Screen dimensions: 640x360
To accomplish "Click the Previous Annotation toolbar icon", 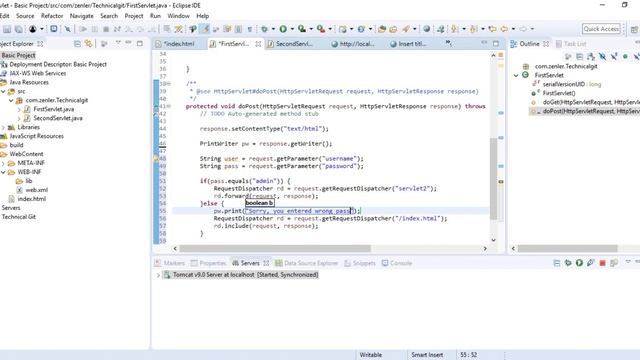I will coord(473,29).
